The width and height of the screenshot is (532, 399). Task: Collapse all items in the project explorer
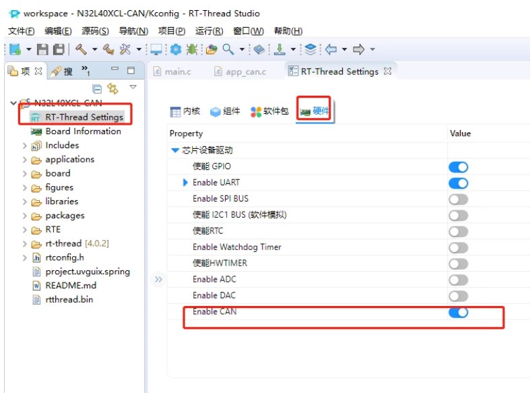97,89
